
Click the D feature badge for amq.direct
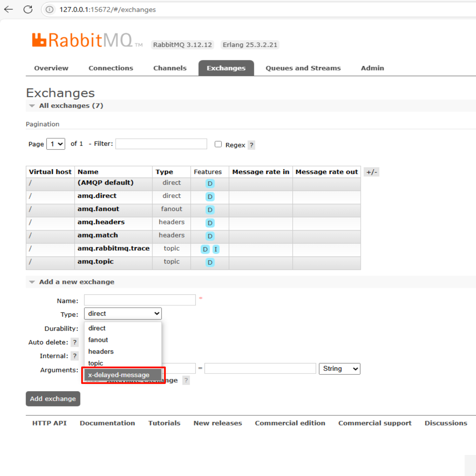(x=210, y=197)
